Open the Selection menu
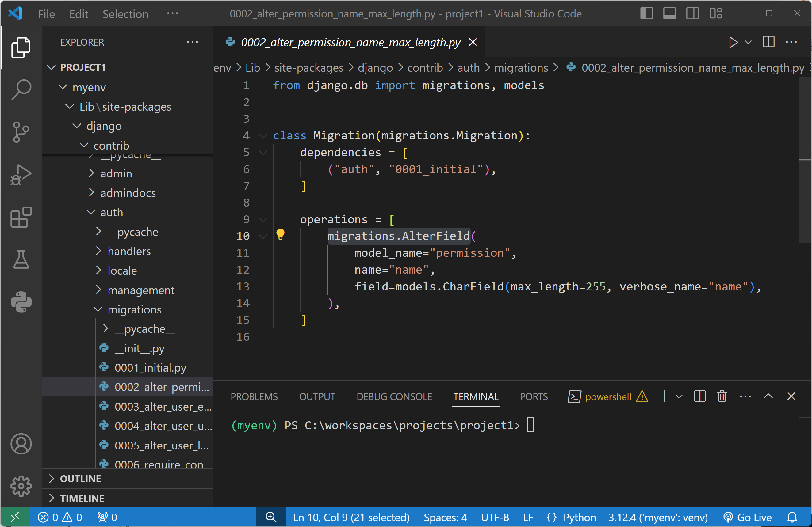812x527 pixels. coord(125,14)
